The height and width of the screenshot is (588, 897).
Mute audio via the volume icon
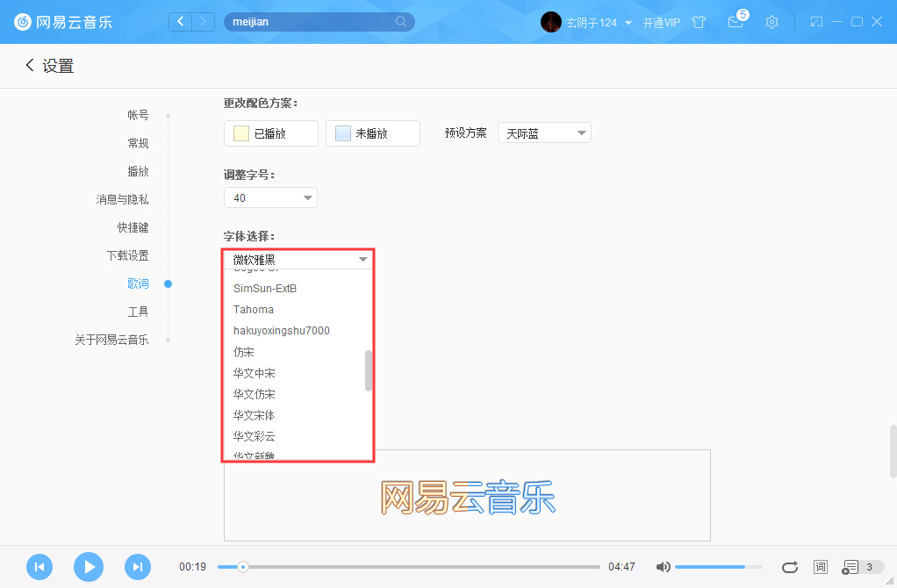(x=663, y=567)
